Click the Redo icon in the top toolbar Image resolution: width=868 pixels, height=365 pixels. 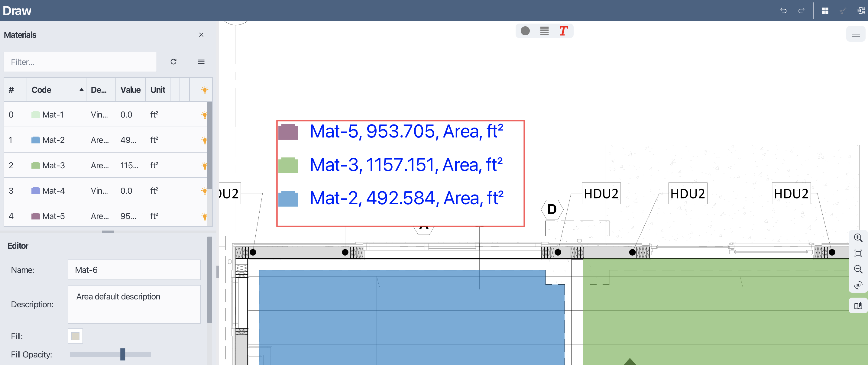click(x=802, y=11)
